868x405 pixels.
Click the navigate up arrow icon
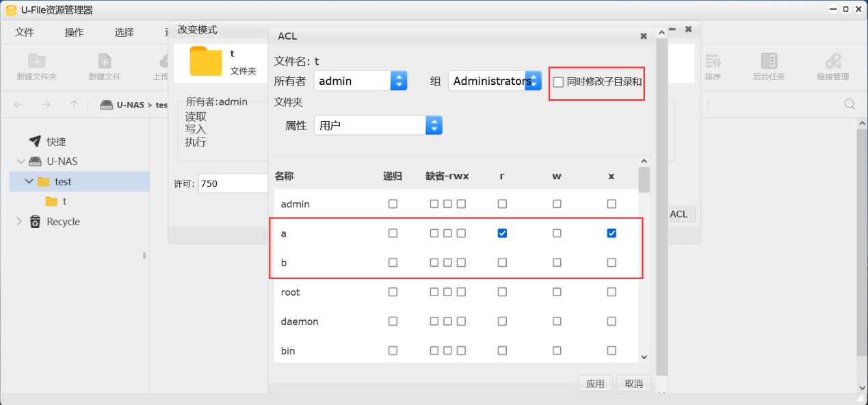point(74,105)
